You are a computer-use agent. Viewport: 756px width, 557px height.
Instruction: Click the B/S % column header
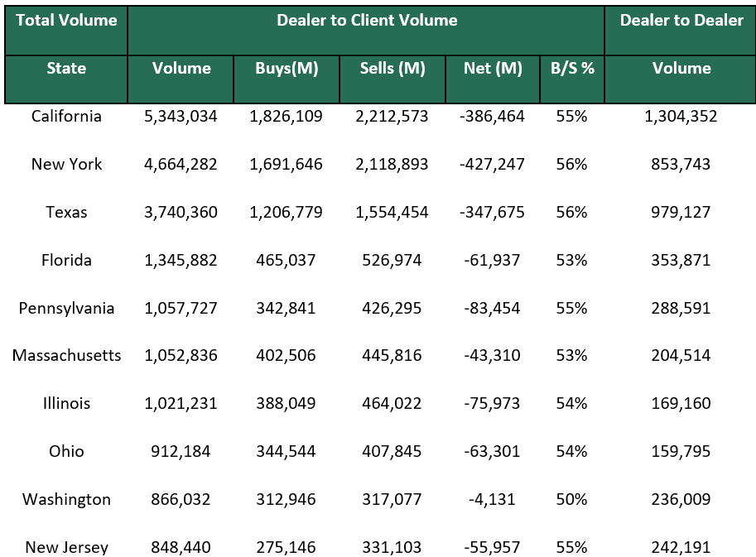pyautogui.click(x=572, y=69)
